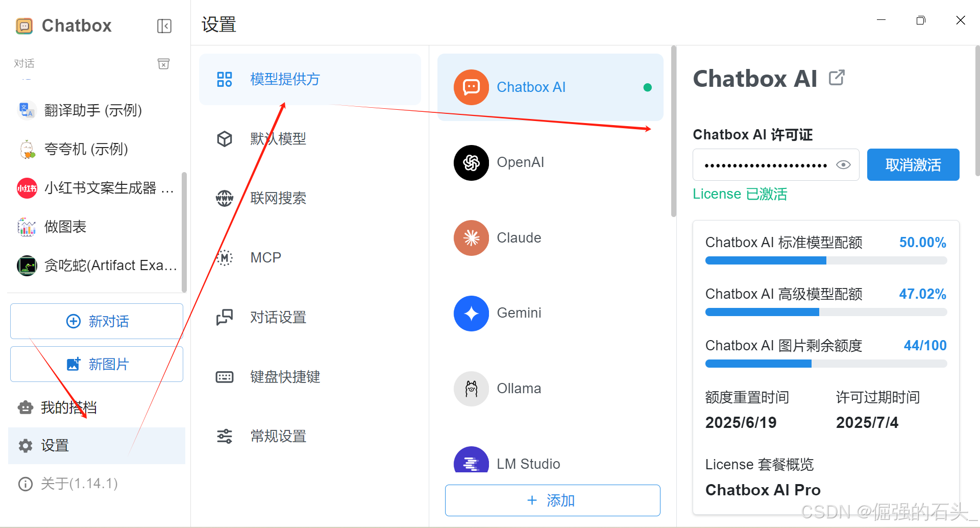Click the LM Studio provider logo
980x528 pixels.
[x=471, y=460]
